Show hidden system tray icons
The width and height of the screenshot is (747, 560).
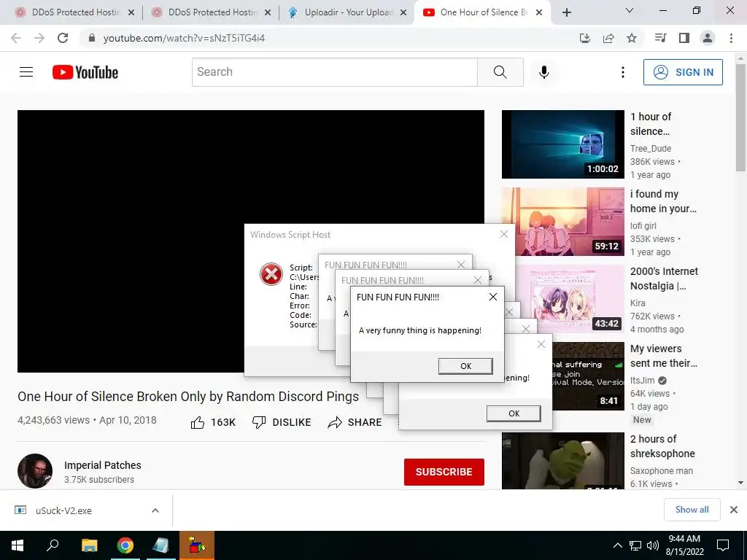coord(617,545)
